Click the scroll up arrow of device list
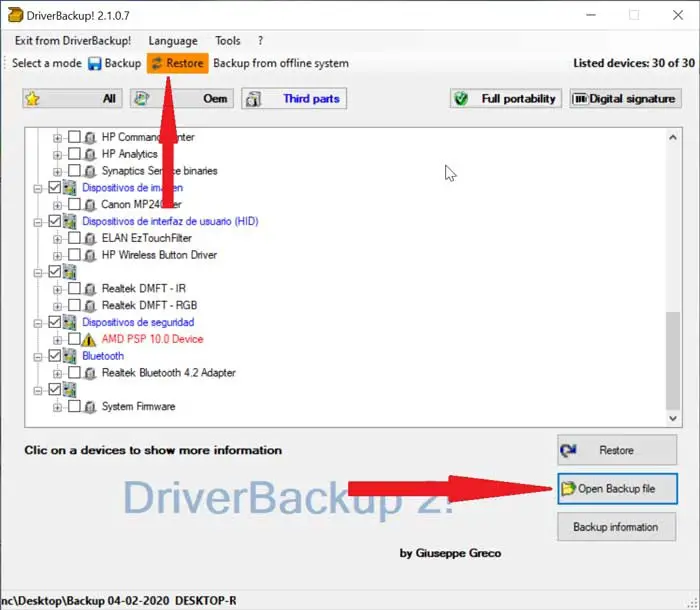The height and width of the screenshot is (610, 700). (673, 138)
